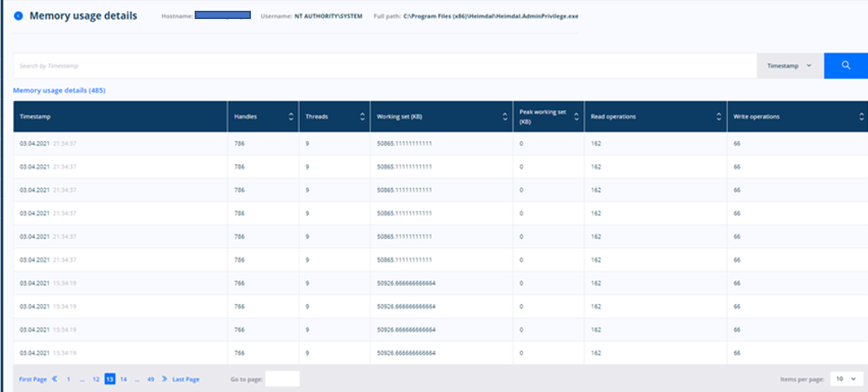Open page 14 in pagination
The image size is (868, 392).
(x=123, y=380)
